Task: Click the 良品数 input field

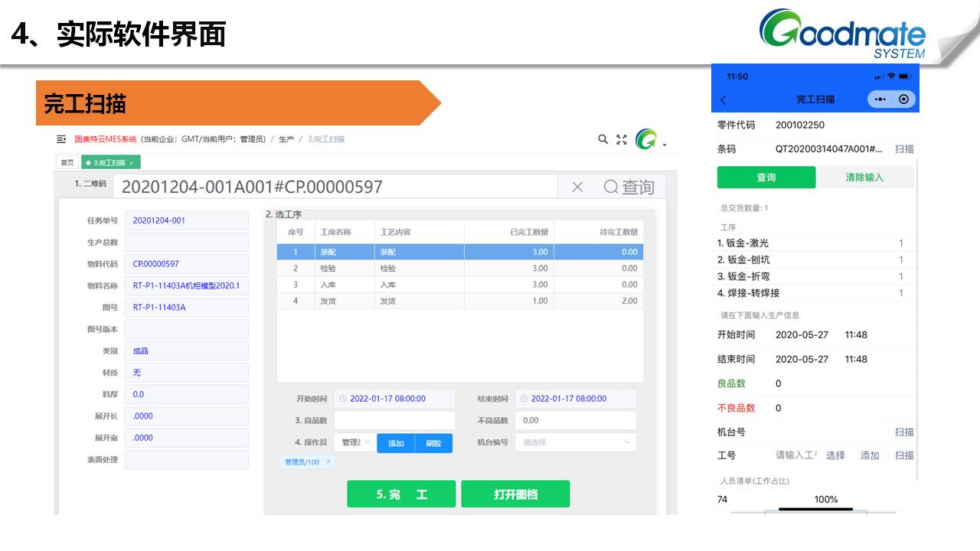Action: [x=394, y=420]
